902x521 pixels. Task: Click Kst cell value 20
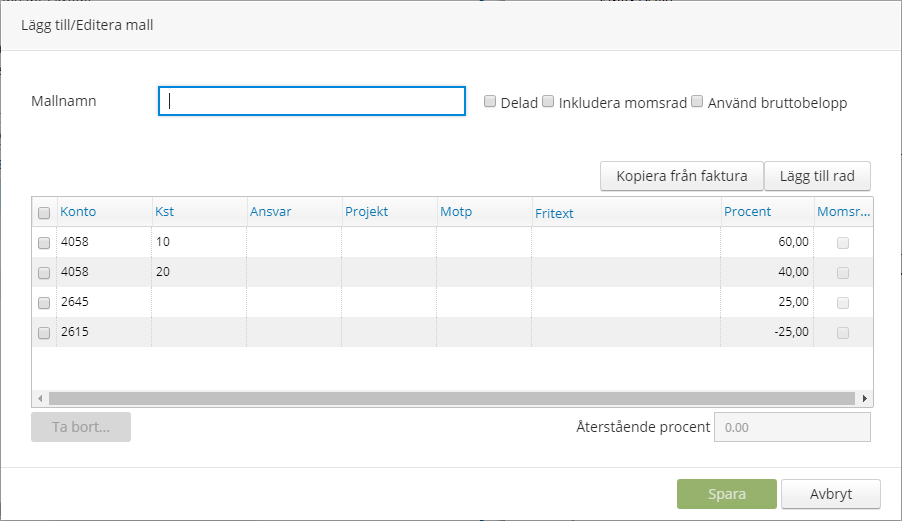[163, 272]
